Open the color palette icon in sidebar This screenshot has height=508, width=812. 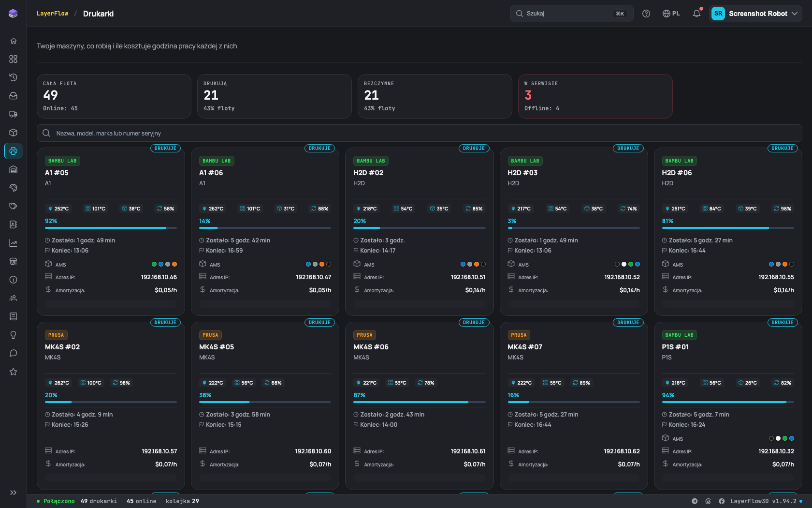tap(13, 188)
